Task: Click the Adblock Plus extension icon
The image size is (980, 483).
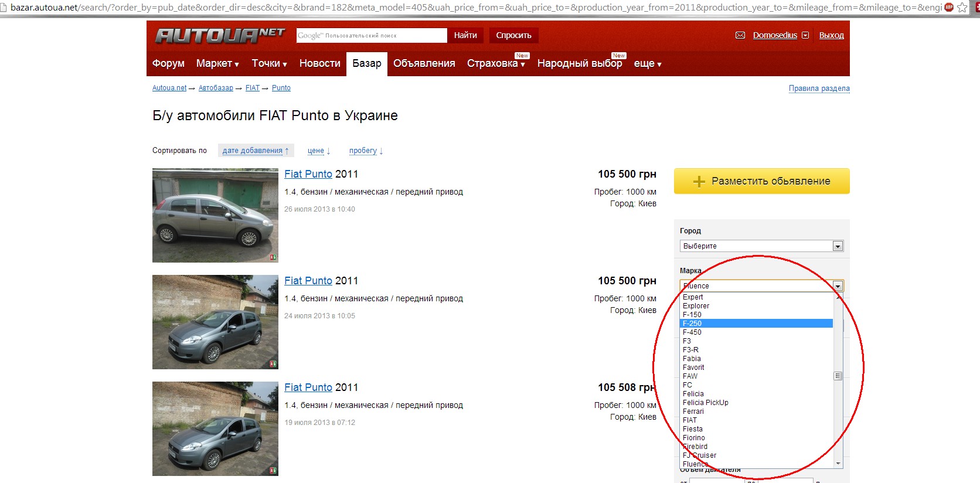Action: coord(949,7)
